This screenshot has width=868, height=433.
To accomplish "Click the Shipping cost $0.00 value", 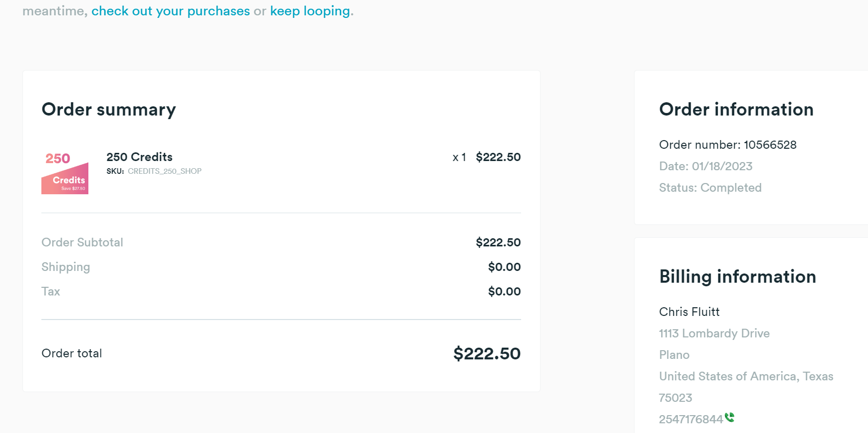I will coord(504,267).
